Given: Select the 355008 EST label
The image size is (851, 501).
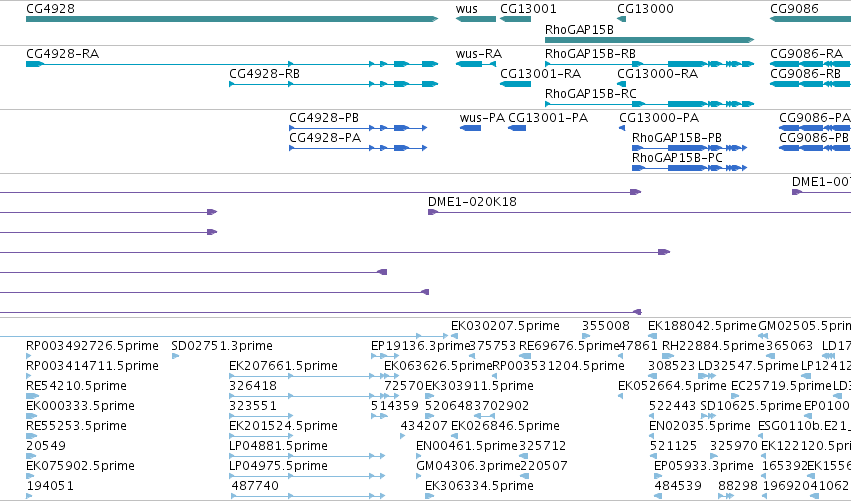Looking at the screenshot, I should [x=606, y=326].
